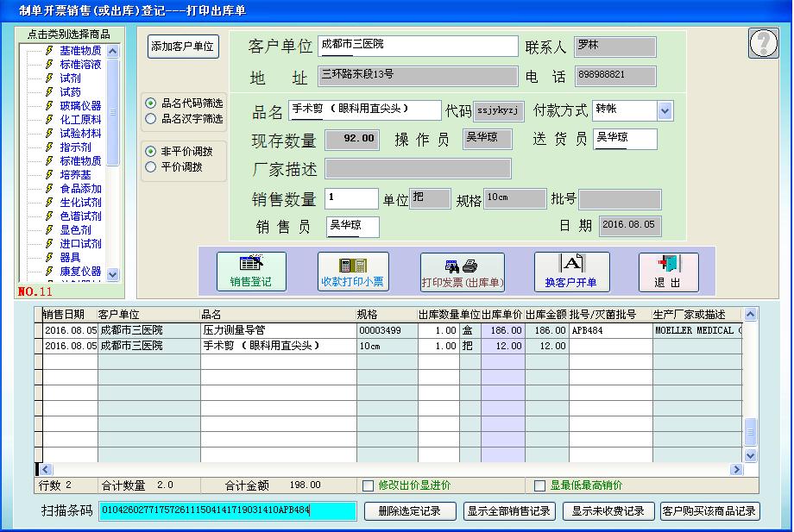Click the 添加客户单位 button
This screenshot has width=794, height=532.
[181, 47]
